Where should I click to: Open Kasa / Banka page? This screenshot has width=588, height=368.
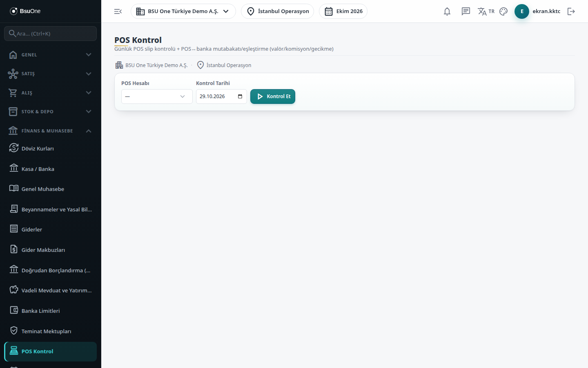pos(51,169)
